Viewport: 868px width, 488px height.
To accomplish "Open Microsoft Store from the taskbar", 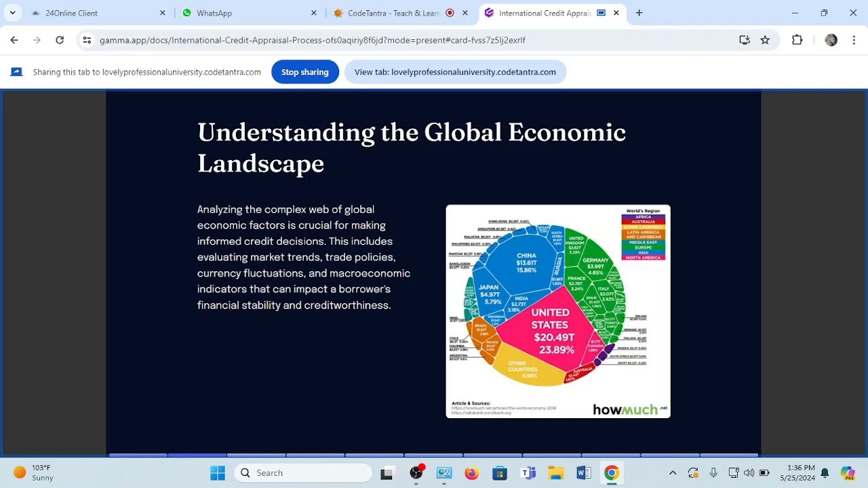I will [500, 473].
